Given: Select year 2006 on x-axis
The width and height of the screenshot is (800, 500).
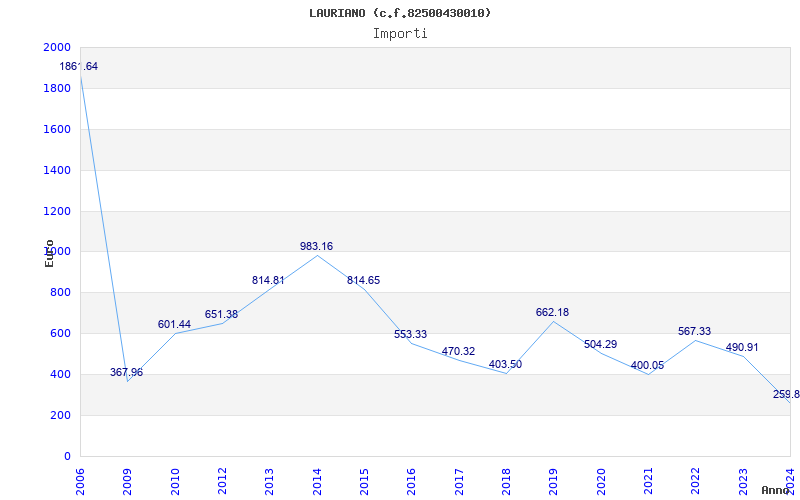Looking at the screenshot, I should 81,481.
